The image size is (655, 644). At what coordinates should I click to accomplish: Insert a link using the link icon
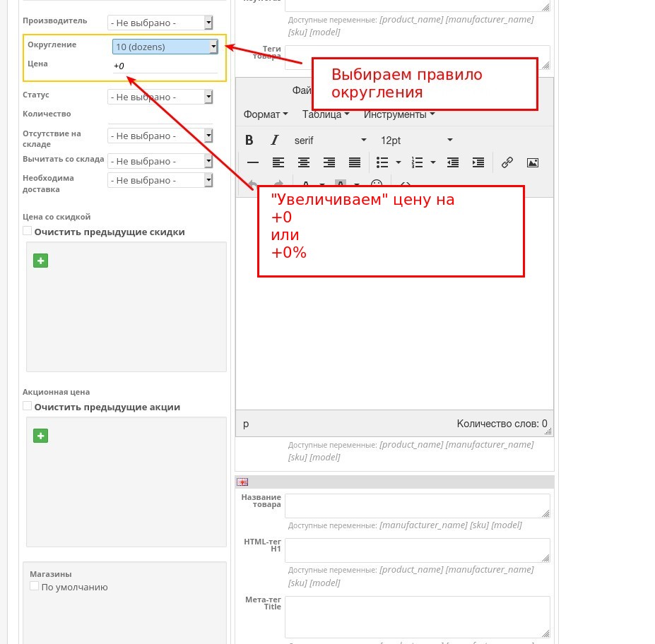(x=507, y=162)
